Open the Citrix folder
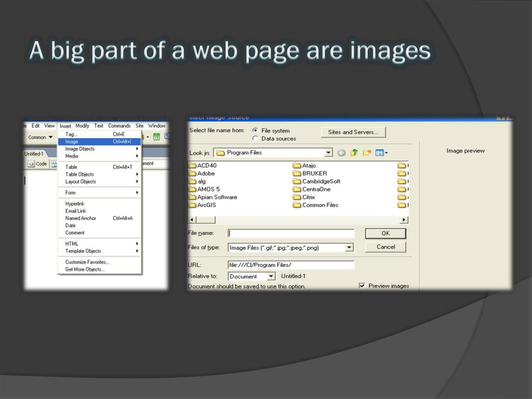This screenshot has height=399, width=532. point(304,197)
